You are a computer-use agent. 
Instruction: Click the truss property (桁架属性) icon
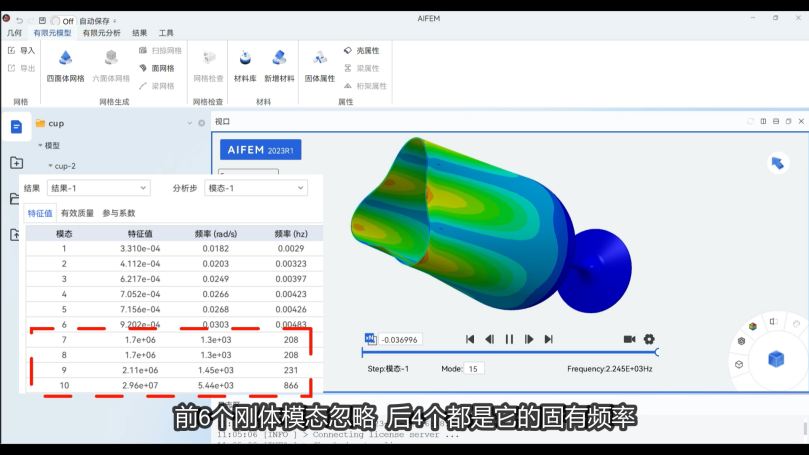pos(348,86)
